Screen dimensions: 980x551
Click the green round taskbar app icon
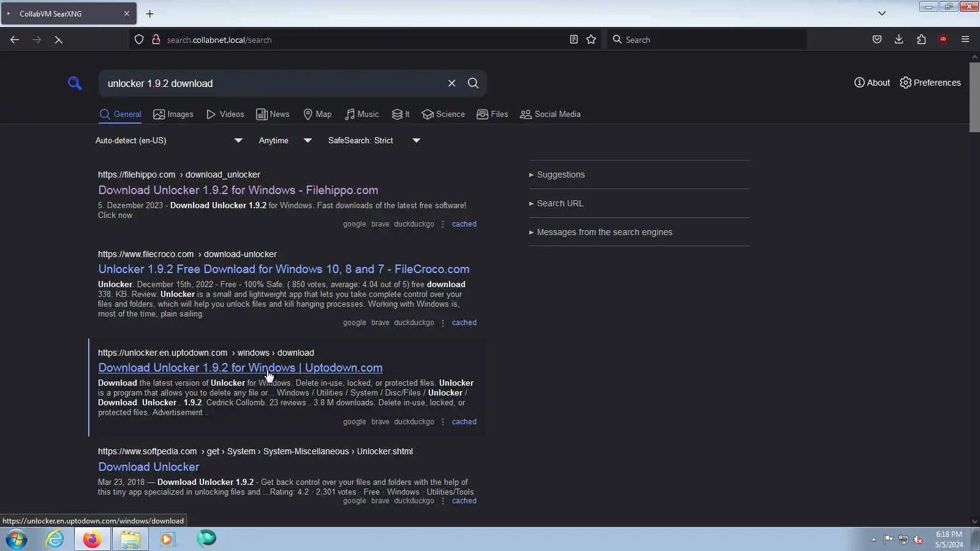point(206,539)
